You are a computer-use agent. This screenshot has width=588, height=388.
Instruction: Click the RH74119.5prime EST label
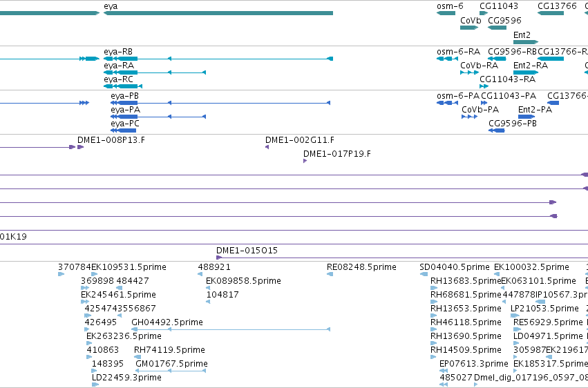(169, 350)
